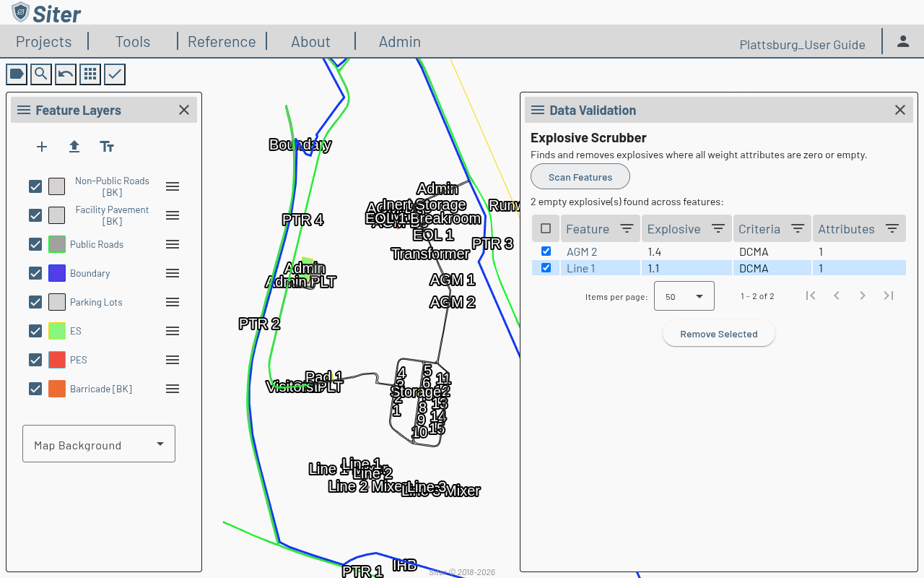Viewport: 924px width, 578px height.
Task: Click the undo arrow toolbar icon
Action: [66, 74]
